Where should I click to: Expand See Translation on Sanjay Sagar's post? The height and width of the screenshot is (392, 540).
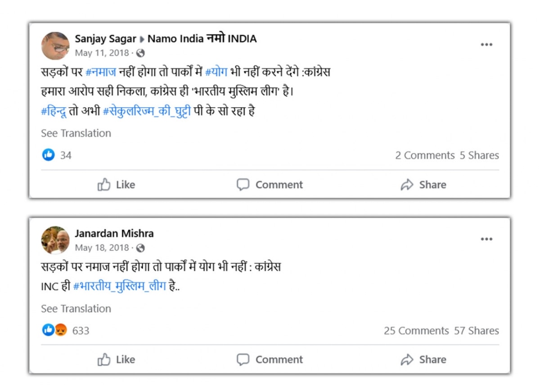click(x=76, y=133)
